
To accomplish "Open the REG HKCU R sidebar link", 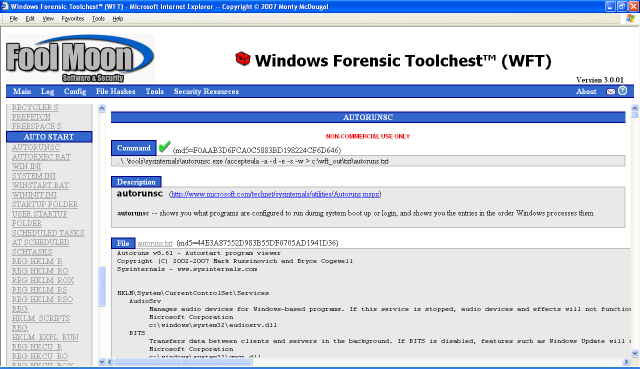I will click(x=37, y=347).
